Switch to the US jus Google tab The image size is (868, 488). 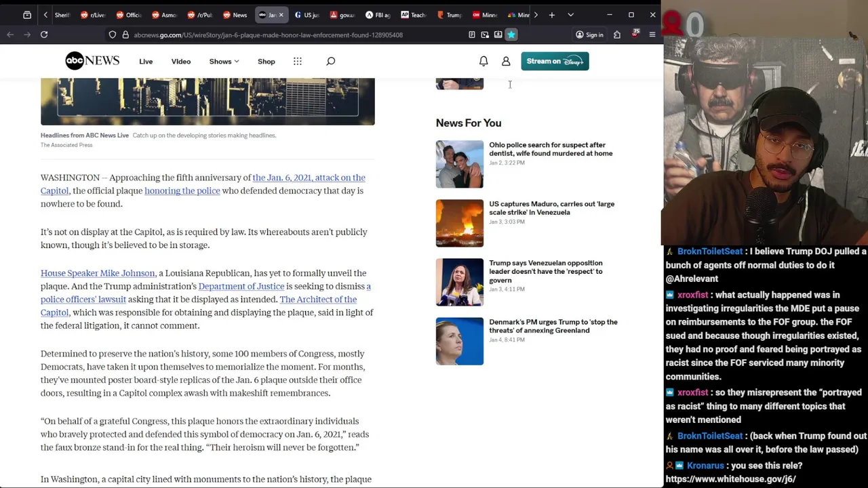pyautogui.click(x=307, y=15)
